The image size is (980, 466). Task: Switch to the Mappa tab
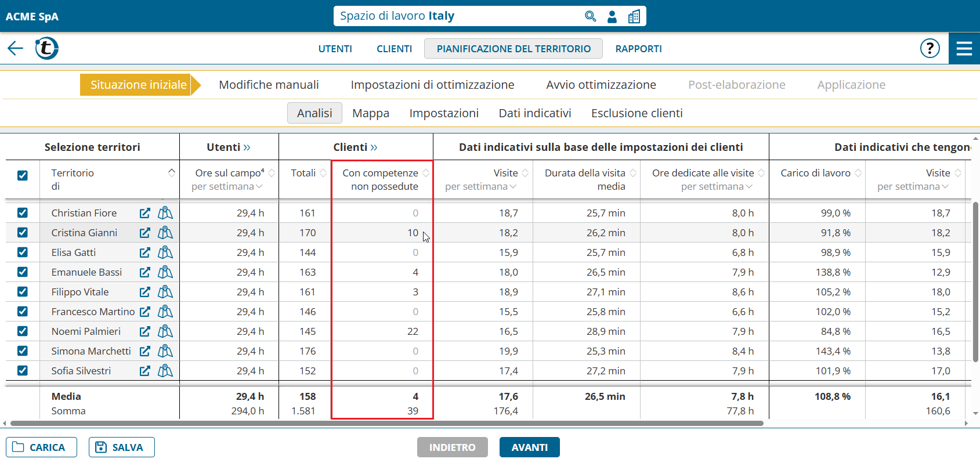click(370, 113)
